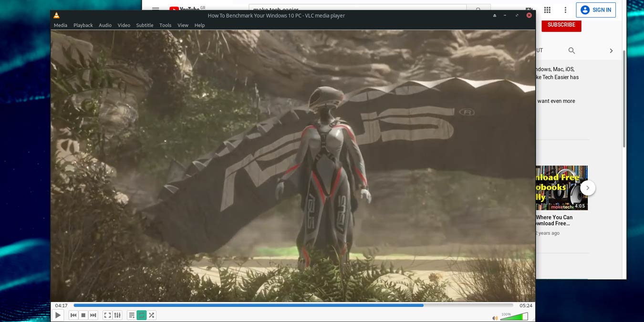
Task: Expand YouTube's three-dot options menu
Action: pos(565,10)
